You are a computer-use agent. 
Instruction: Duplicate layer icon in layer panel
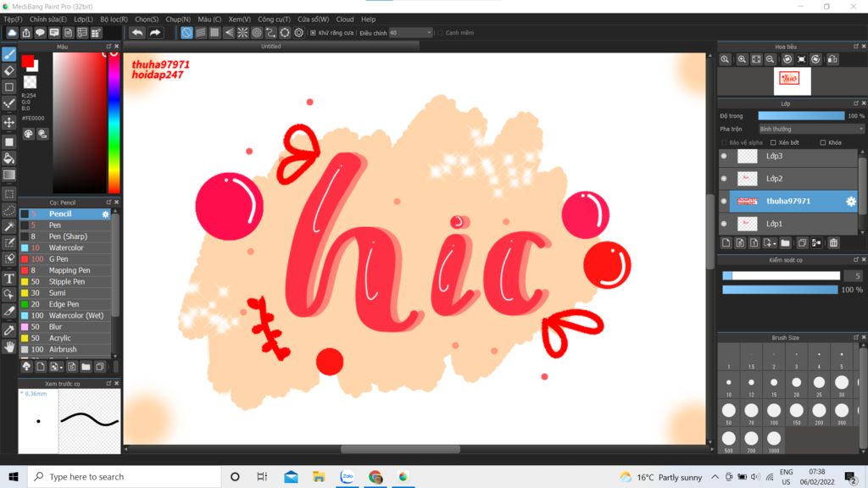pos(802,243)
